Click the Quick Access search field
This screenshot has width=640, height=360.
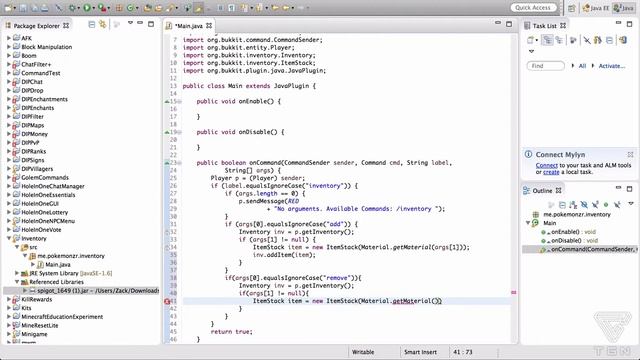click(x=533, y=8)
